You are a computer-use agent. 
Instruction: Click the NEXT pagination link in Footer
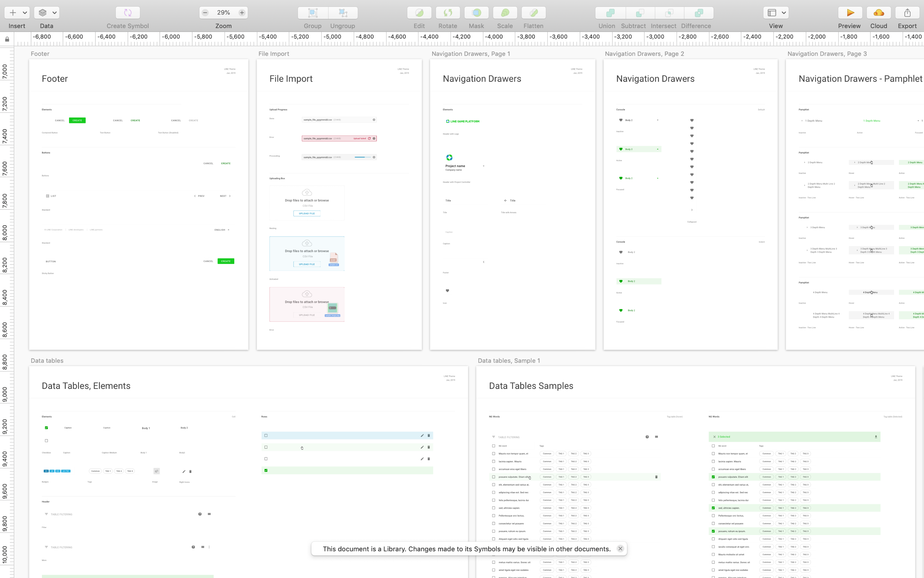[x=225, y=196]
